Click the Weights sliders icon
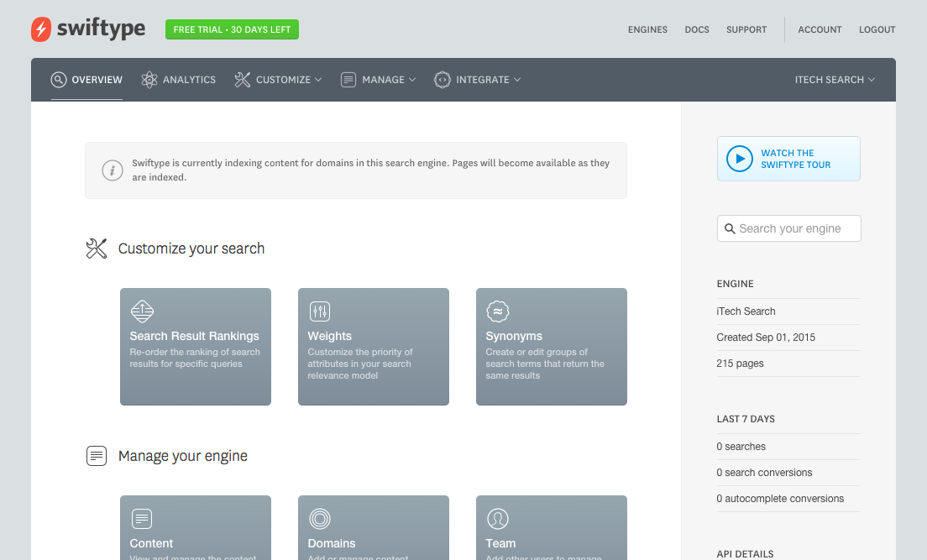This screenshot has height=560, width=927. click(x=320, y=311)
